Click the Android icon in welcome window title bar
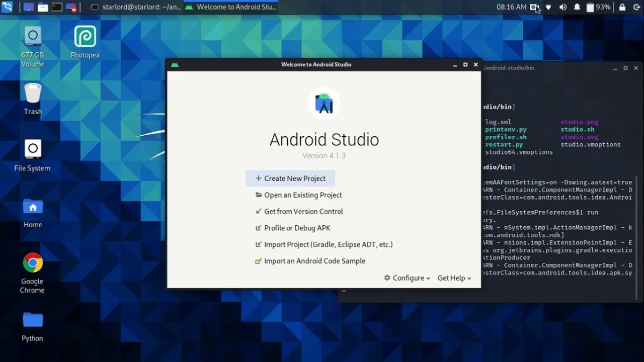Viewport: 644px width, 362px height. click(175, 64)
